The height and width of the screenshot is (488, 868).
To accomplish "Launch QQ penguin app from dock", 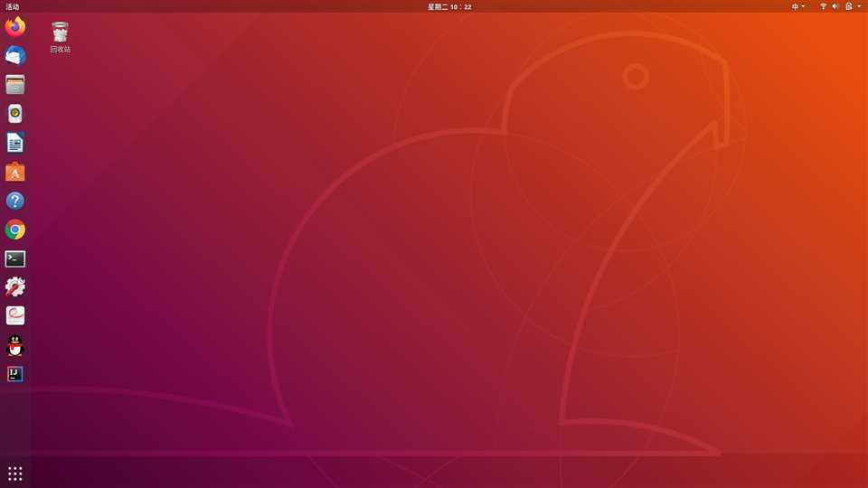I will pyautogui.click(x=15, y=345).
